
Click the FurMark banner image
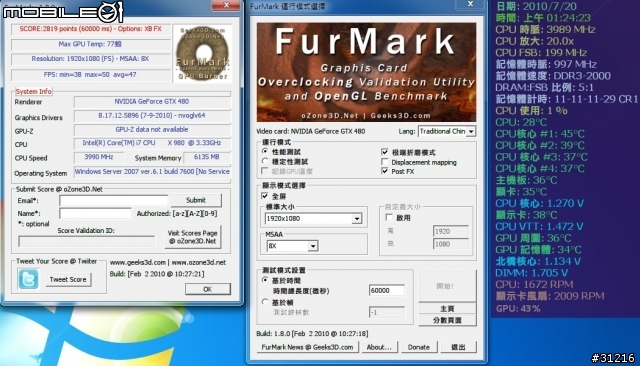coord(366,72)
